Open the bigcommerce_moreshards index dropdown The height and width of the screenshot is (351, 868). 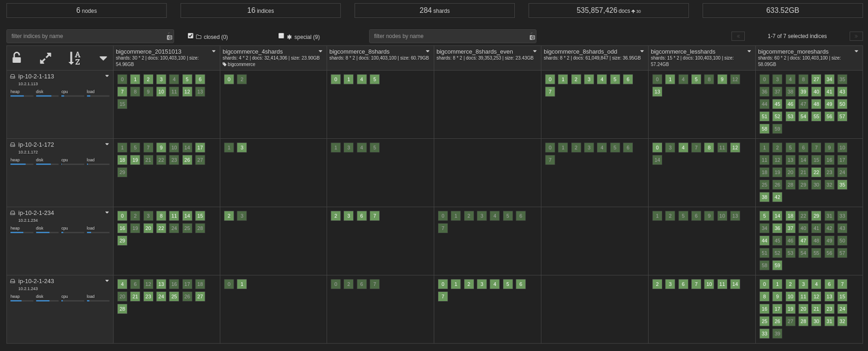857,52
